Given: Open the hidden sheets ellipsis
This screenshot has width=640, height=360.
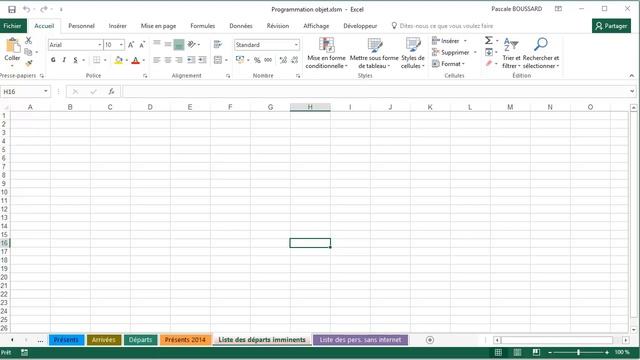Looking at the screenshot, I should point(40,340).
